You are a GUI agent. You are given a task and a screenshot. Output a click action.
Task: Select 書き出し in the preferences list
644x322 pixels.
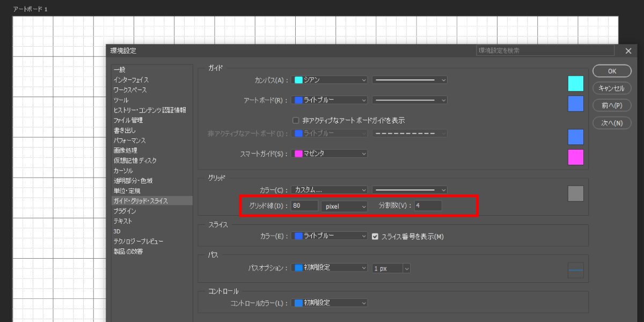[152, 130]
